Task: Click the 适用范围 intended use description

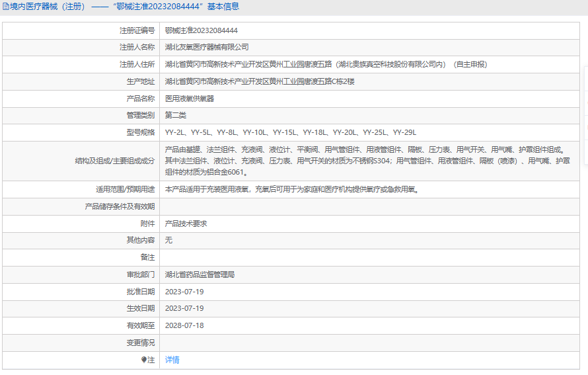Action: [x=291, y=189]
